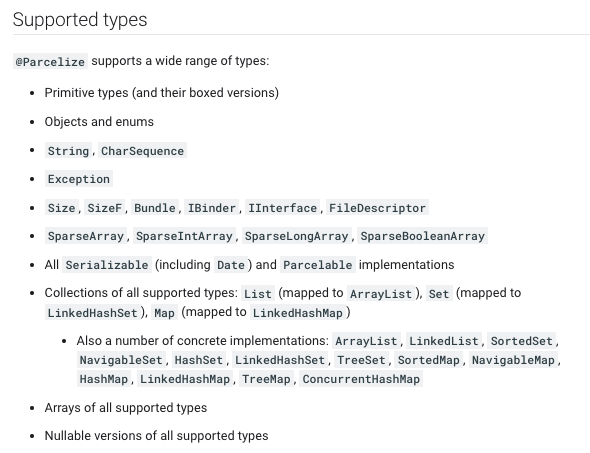Select the Bundle code term

click(155, 208)
